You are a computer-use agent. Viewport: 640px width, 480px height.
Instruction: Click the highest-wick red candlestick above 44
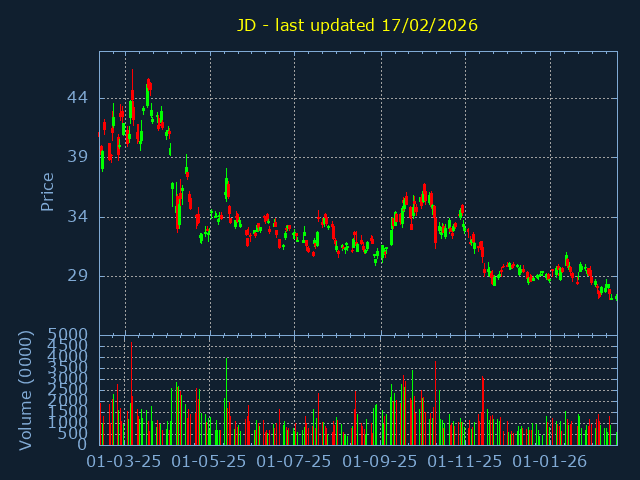point(133,97)
